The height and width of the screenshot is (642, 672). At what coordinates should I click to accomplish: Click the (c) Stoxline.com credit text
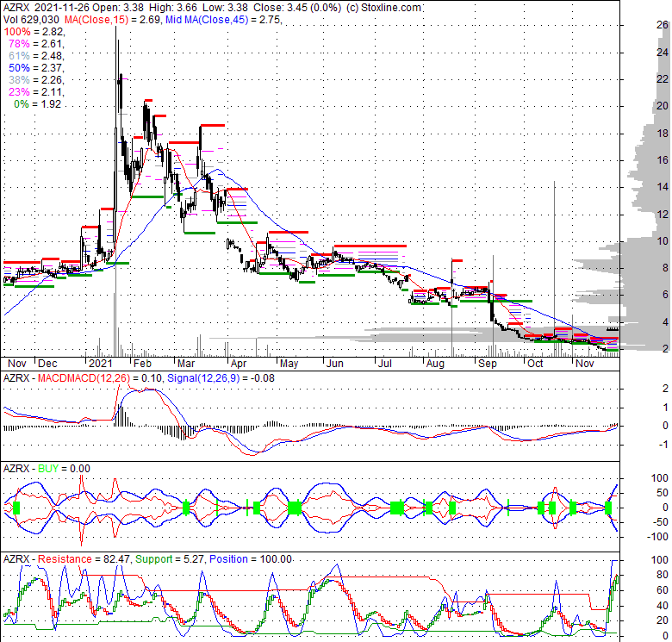pos(383,8)
